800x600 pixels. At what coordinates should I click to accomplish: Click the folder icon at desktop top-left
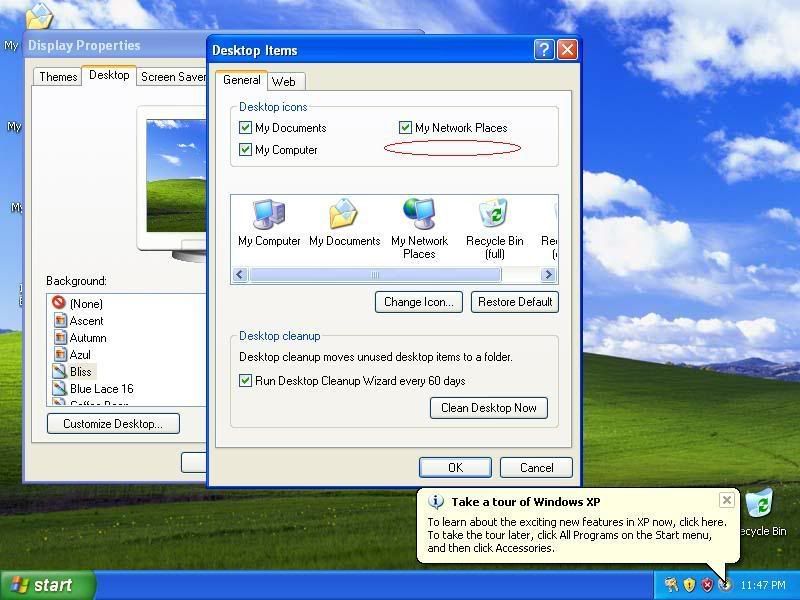(x=39, y=16)
